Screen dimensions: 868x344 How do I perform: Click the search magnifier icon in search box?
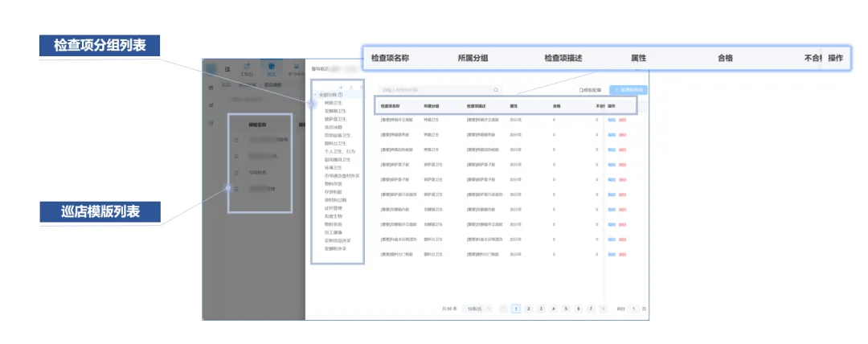click(x=495, y=89)
